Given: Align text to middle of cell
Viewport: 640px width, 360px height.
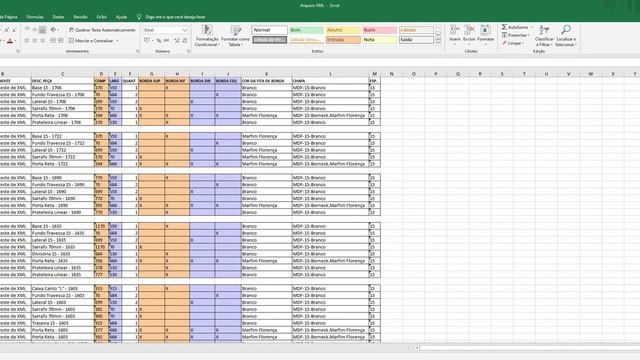Looking at the screenshot, I should (x=35, y=30).
